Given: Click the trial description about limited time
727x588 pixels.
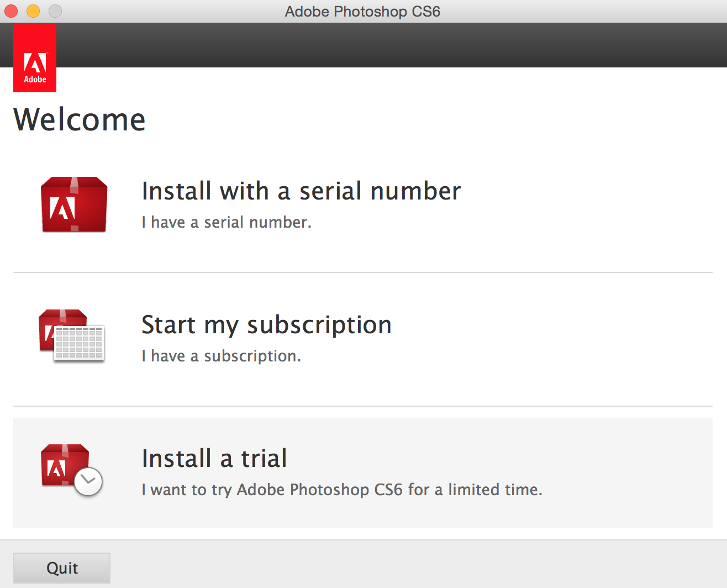Looking at the screenshot, I should click(x=342, y=490).
